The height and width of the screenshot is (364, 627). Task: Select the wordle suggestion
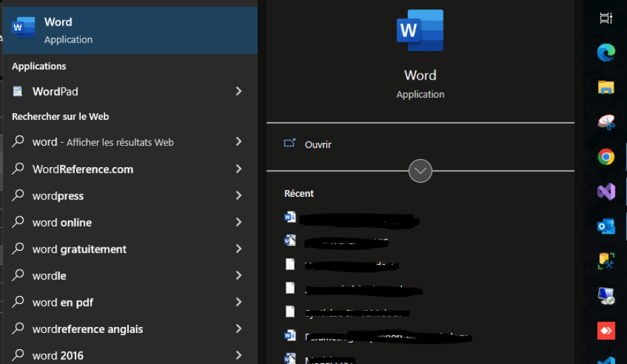pos(130,276)
